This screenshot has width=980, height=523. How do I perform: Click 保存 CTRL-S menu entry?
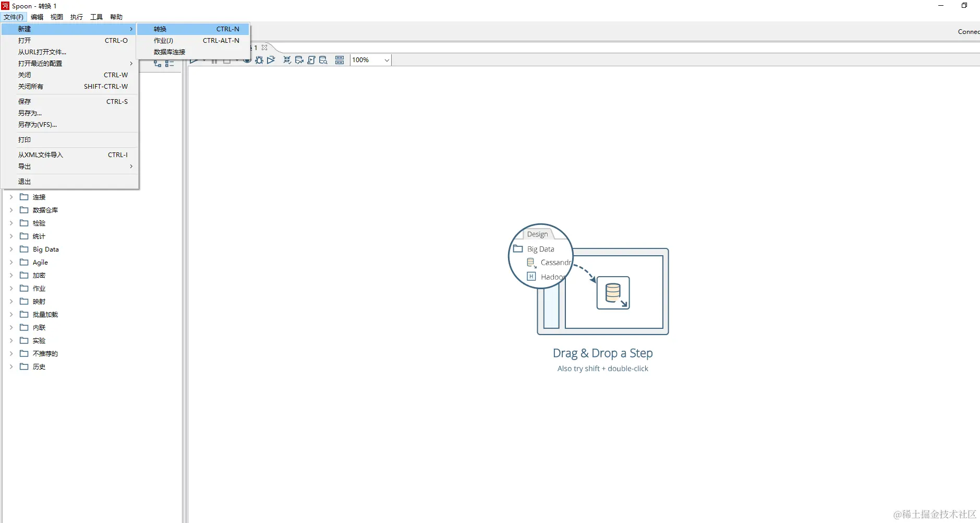click(70, 102)
